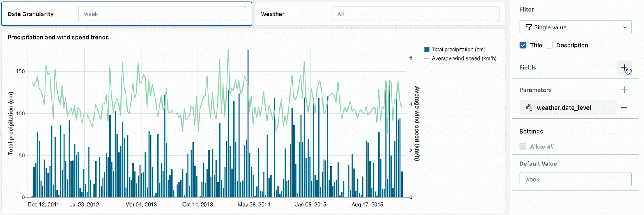The width and height of the screenshot is (644, 215).
Task: Click the Total precipitation (cm) legend label
Action: (x=458, y=50)
